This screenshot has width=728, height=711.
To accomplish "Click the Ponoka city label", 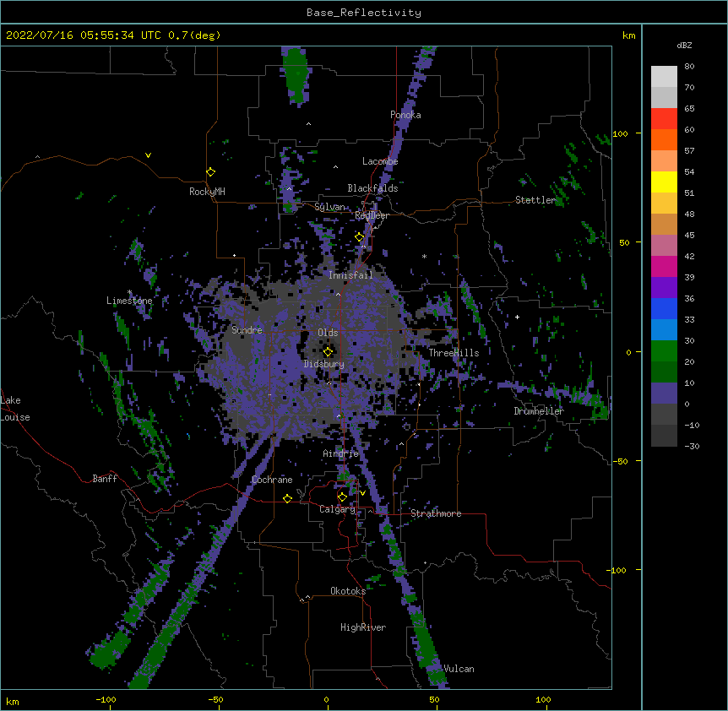I will pos(405,115).
